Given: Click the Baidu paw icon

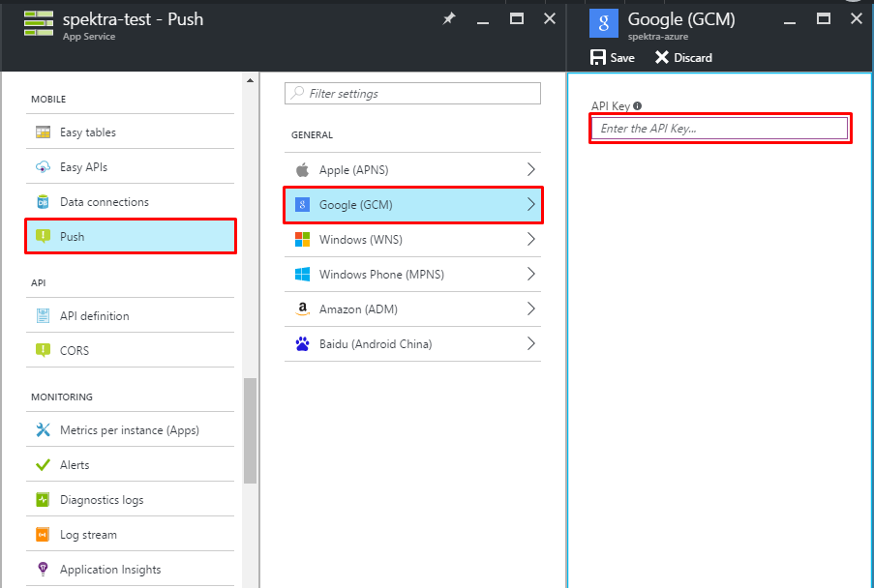Looking at the screenshot, I should pos(302,343).
